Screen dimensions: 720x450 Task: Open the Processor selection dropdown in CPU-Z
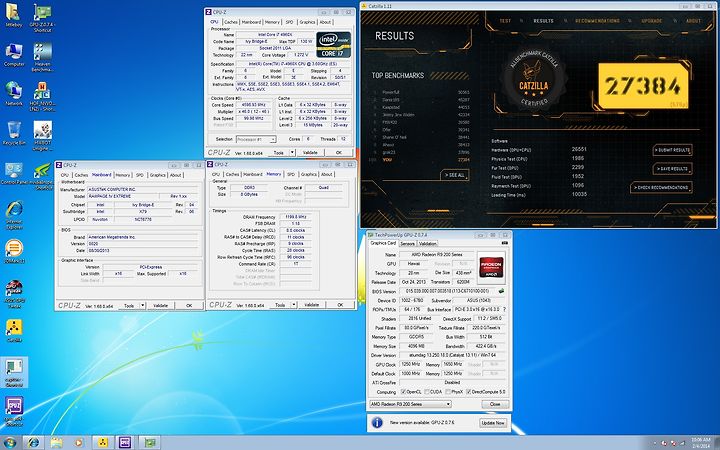tap(256, 139)
